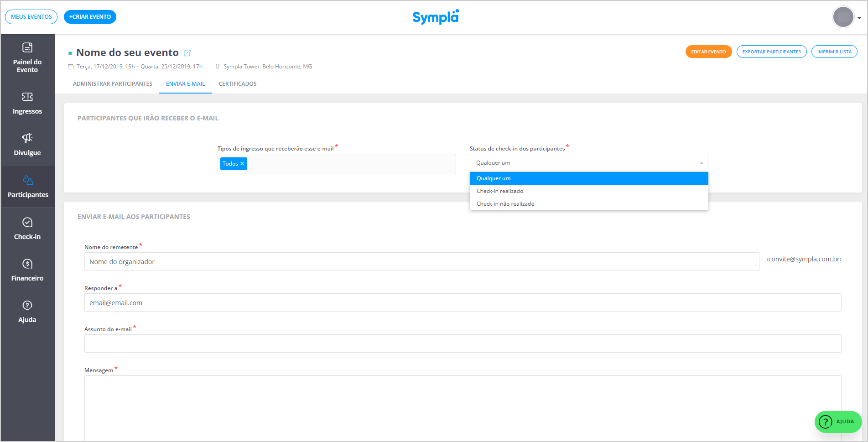Click the convite@sympla.com.br address text
This screenshot has width=868, height=442.
(804, 259)
